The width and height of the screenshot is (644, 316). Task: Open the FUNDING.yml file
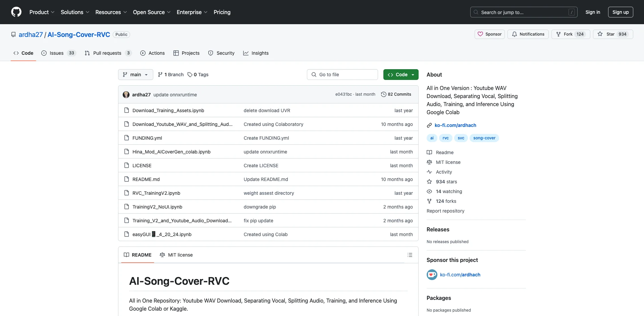tap(147, 138)
